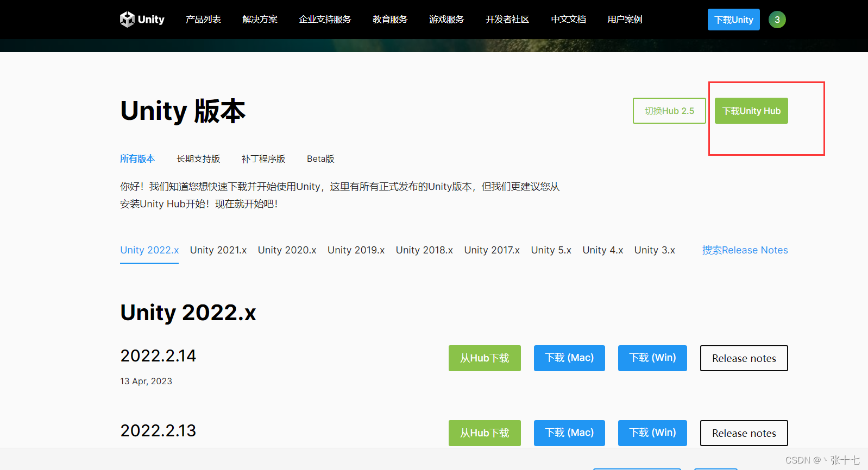This screenshot has width=868, height=470.
Task: Switch to the Unity 2022.x tab
Action: [x=149, y=250]
